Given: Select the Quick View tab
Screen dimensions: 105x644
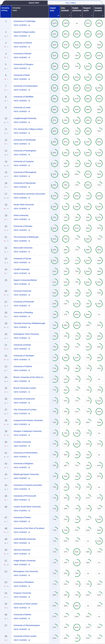Looking at the screenshot, I should click(x=34, y=3).
